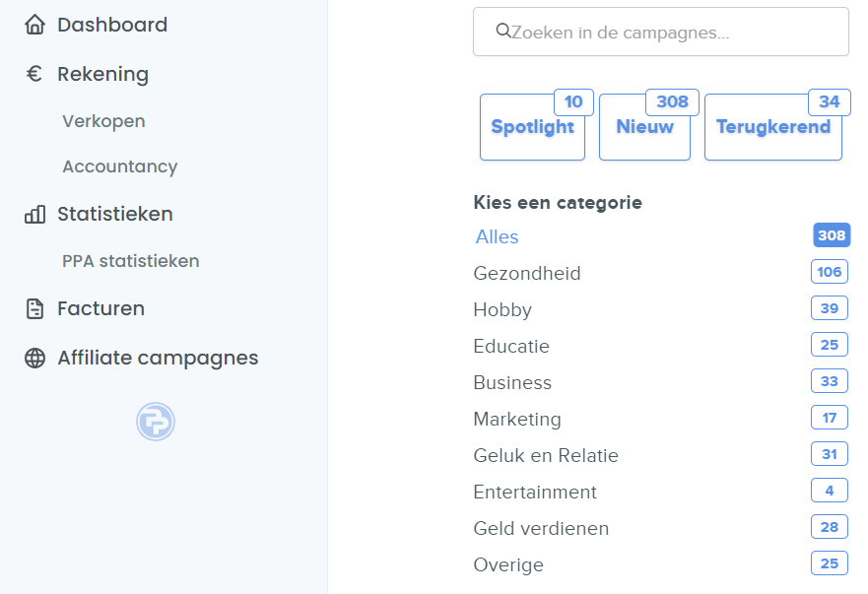
Task: Select the Geld verdienen category
Action: (x=541, y=528)
